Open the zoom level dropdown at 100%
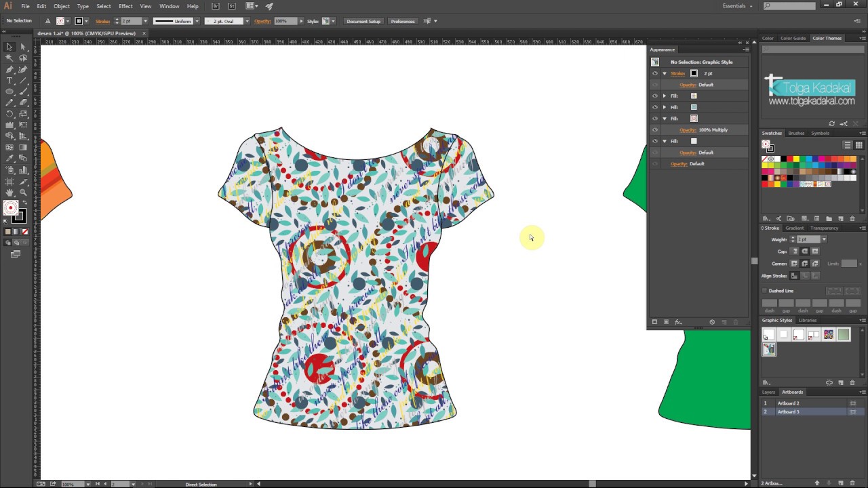 pos(87,484)
